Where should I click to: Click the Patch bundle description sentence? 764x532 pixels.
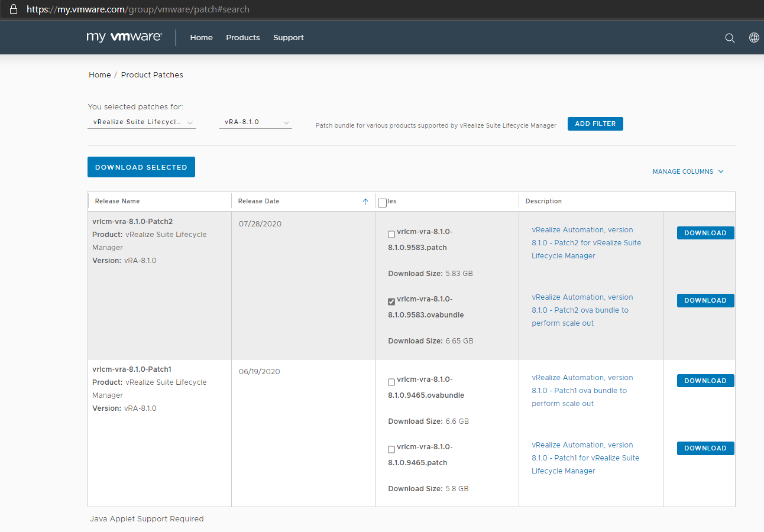point(436,125)
